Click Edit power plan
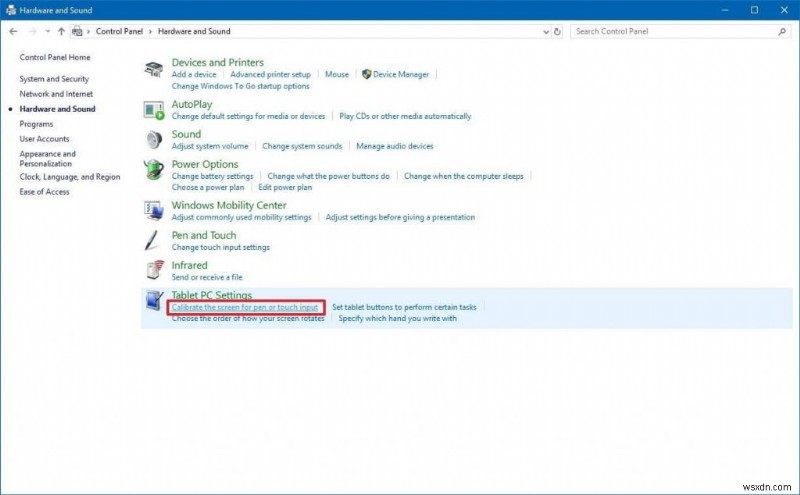The width and height of the screenshot is (800, 495). point(285,187)
